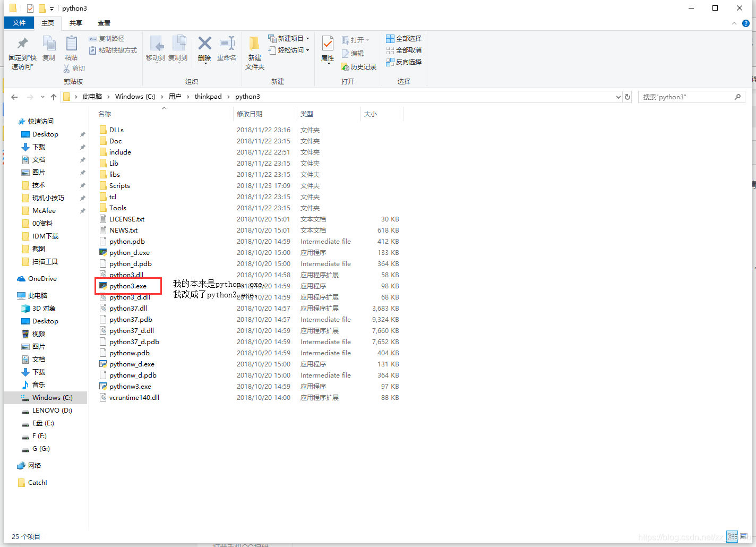Open address bar history dropdown

coord(618,97)
